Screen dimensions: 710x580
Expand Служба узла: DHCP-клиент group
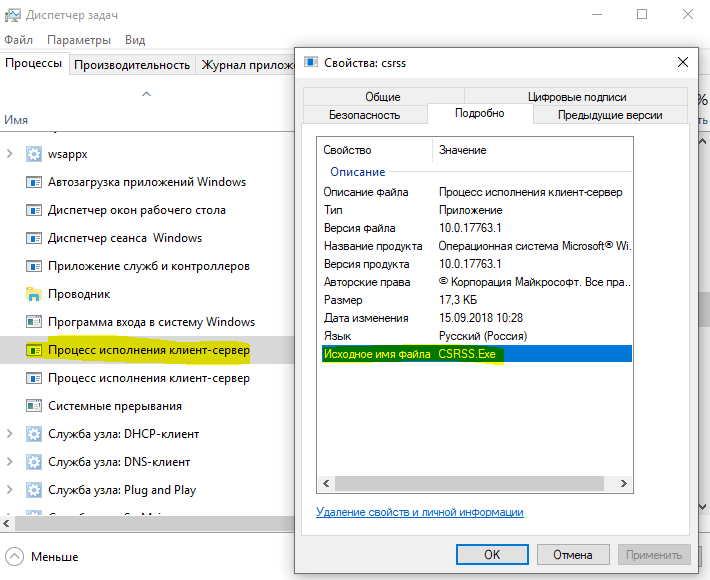pyautogui.click(x=10, y=434)
